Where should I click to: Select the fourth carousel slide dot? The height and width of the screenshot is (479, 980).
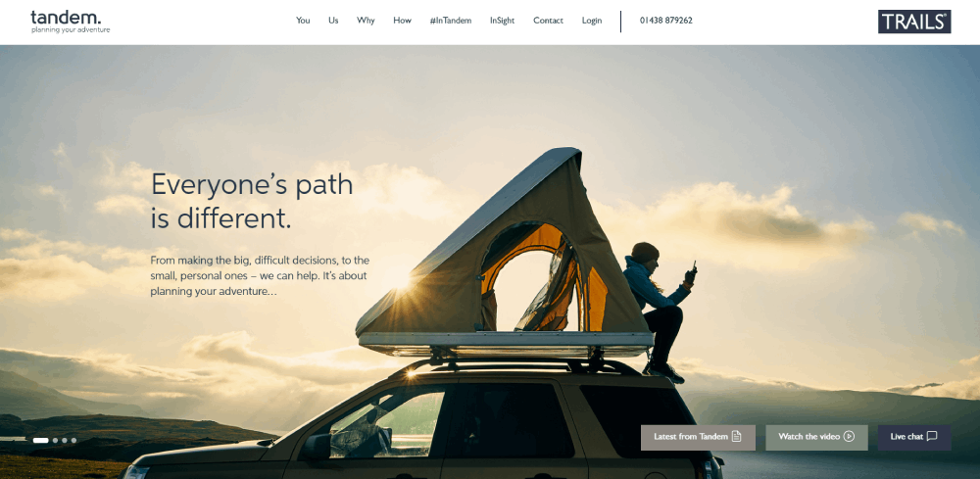(73, 440)
